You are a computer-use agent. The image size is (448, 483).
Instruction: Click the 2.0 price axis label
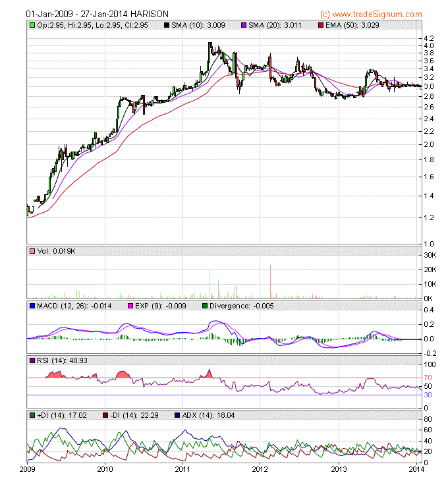click(x=429, y=144)
